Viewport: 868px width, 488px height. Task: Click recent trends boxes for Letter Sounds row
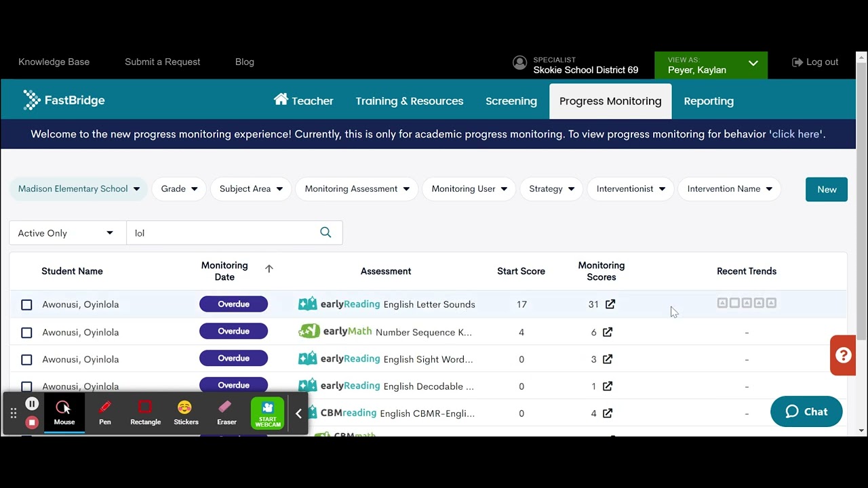click(747, 303)
